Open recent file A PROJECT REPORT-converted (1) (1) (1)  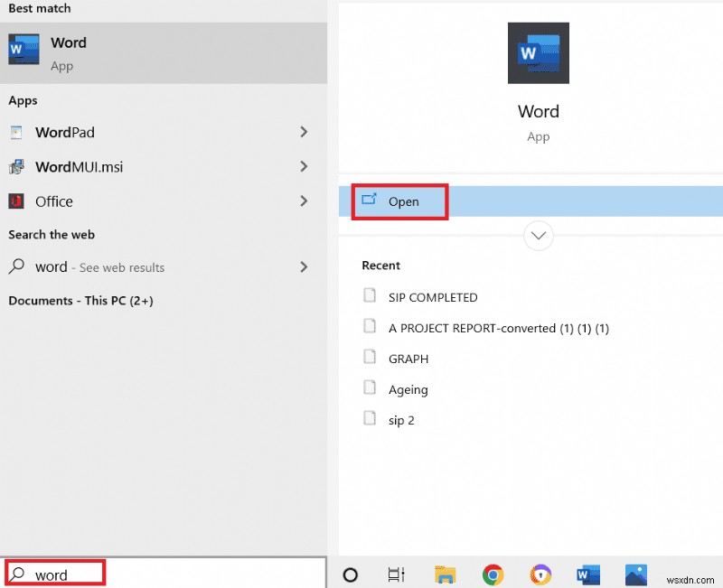pyautogui.click(x=499, y=329)
